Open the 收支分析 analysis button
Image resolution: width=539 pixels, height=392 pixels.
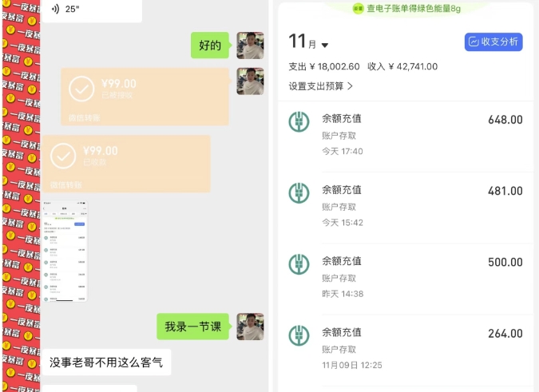(493, 42)
